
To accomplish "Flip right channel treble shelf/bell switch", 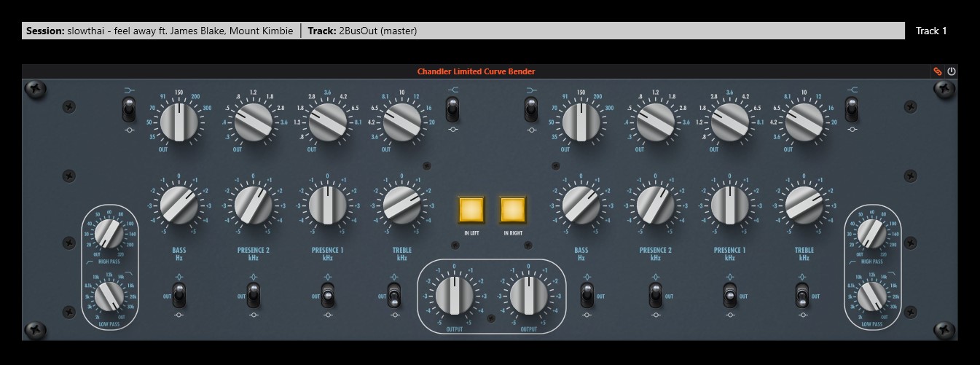I will (852, 110).
